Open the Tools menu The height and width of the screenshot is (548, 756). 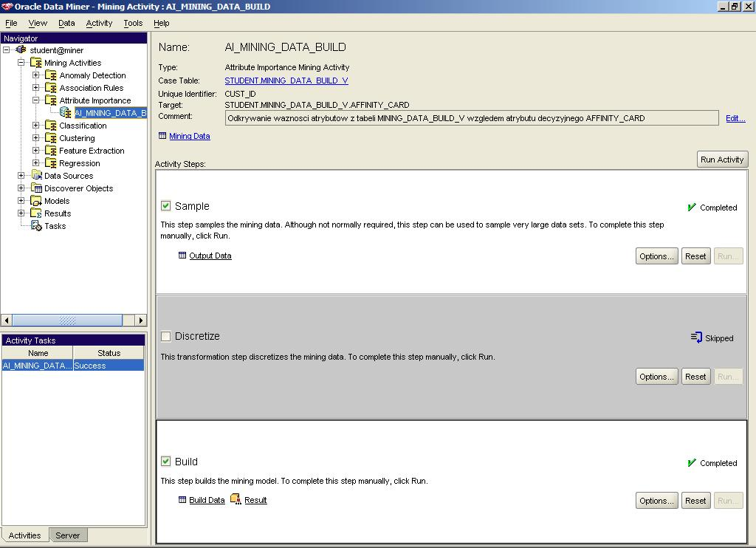point(133,23)
